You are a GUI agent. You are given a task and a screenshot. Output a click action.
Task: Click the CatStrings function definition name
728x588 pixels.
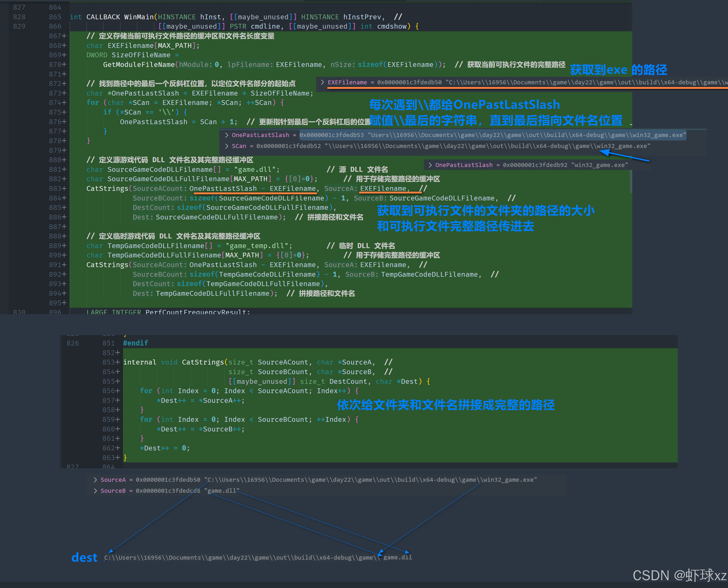(203, 362)
